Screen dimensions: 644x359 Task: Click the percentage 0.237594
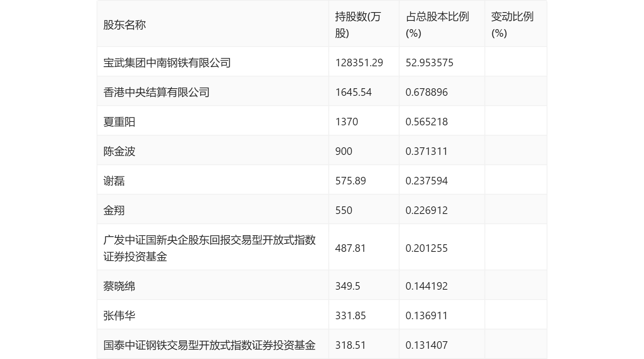(x=427, y=181)
